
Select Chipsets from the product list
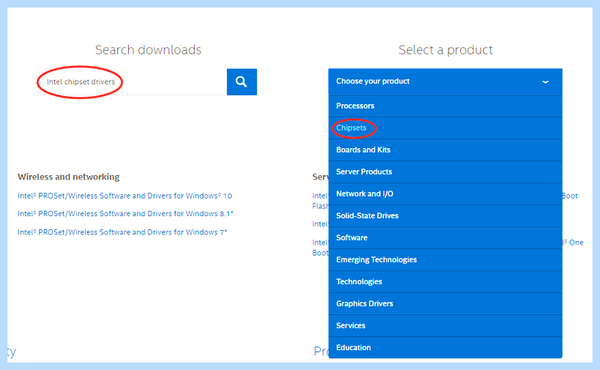(x=445, y=128)
